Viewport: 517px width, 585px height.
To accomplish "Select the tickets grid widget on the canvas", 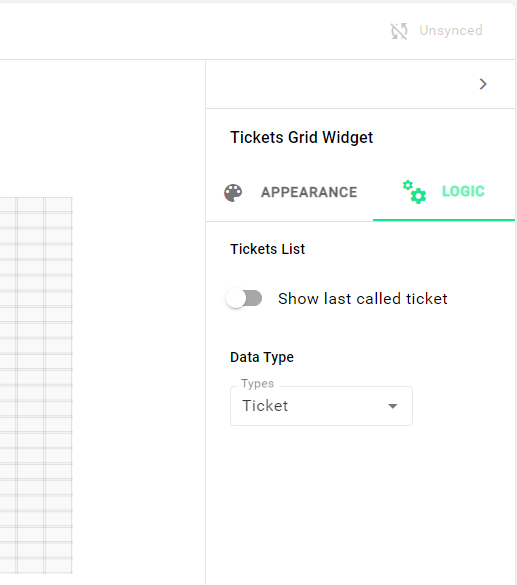I will point(36,385).
